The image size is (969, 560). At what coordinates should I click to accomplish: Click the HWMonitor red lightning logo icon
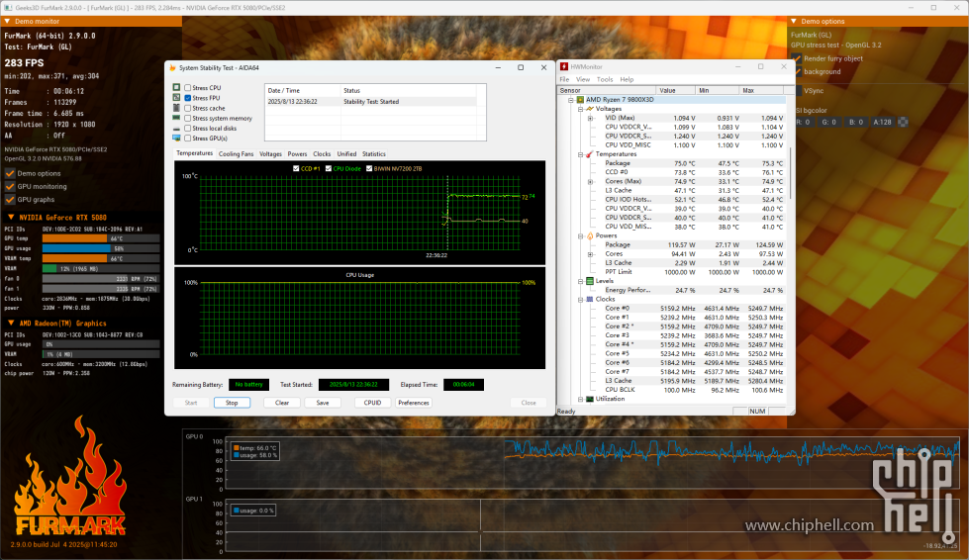tap(563, 66)
